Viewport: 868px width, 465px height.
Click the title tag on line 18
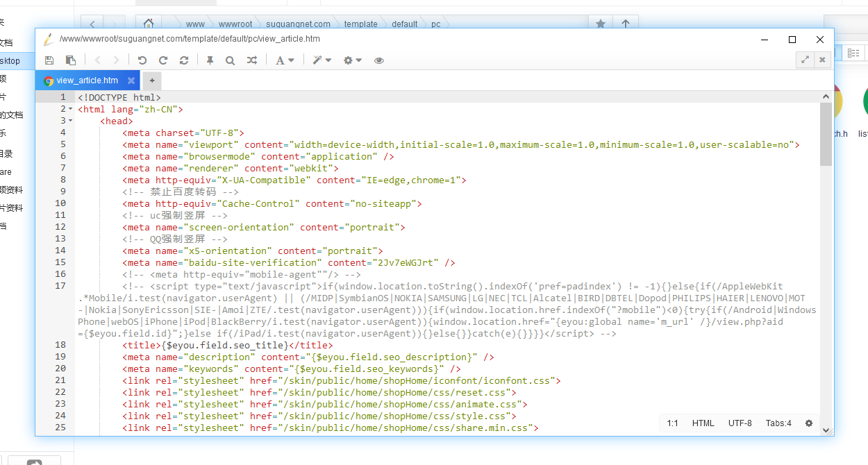pos(228,345)
